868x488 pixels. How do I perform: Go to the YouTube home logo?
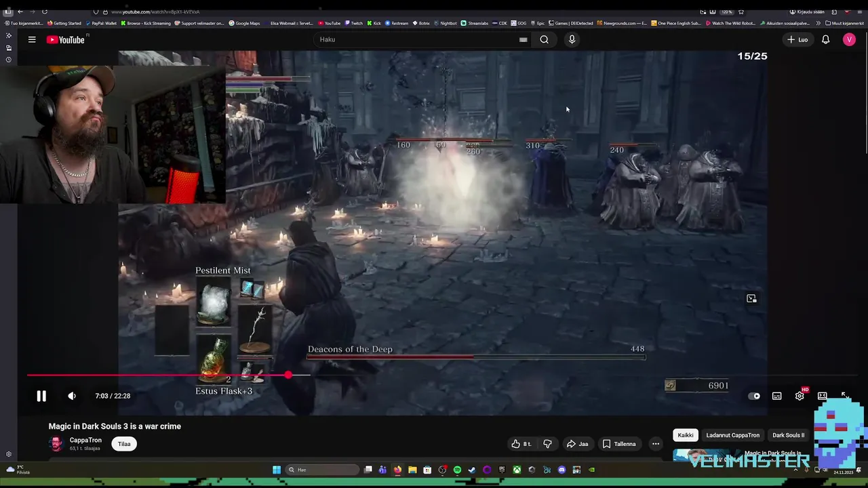(66, 40)
